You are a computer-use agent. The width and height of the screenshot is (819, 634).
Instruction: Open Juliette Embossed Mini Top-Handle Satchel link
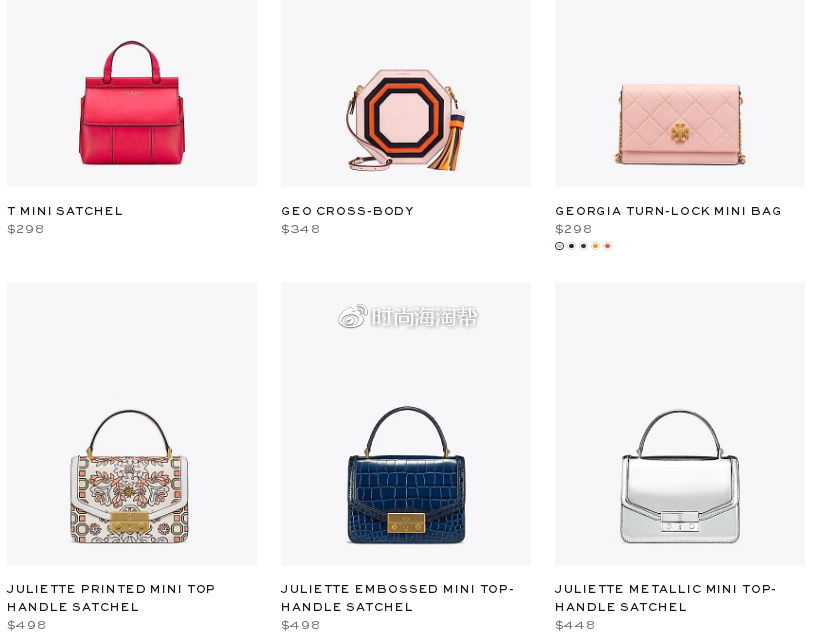[397, 598]
